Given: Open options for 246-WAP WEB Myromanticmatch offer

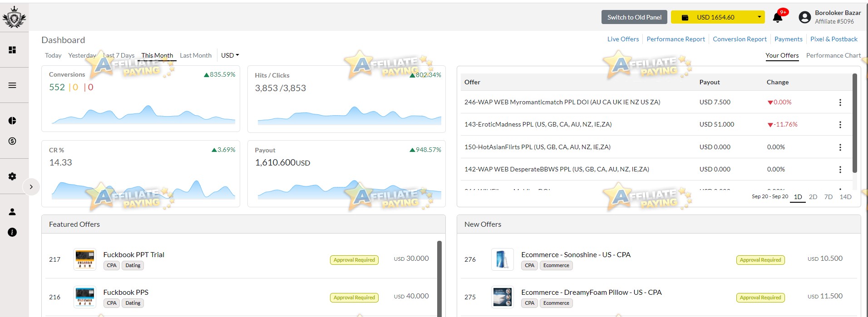Looking at the screenshot, I should click(x=840, y=102).
